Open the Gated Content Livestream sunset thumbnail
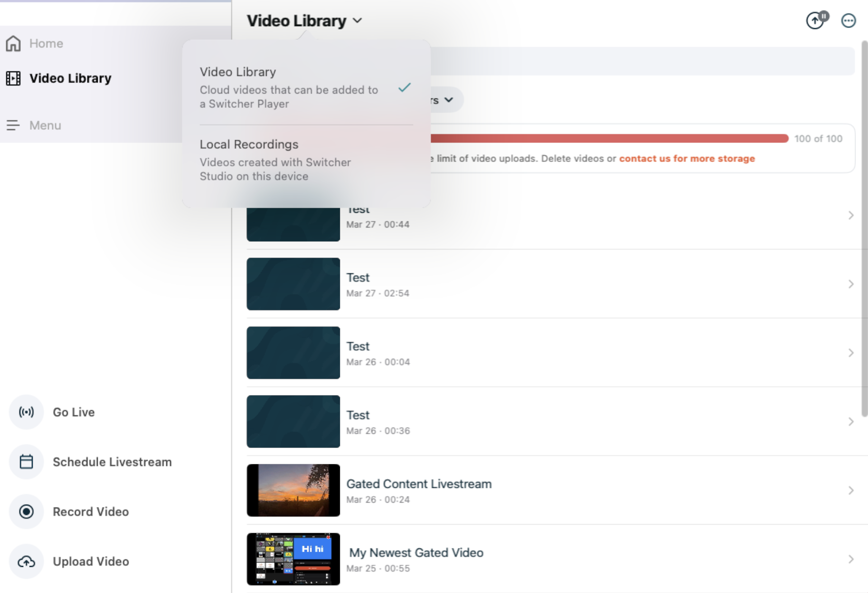The height and width of the screenshot is (593, 868). pyautogui.click(x=293, y=490)
